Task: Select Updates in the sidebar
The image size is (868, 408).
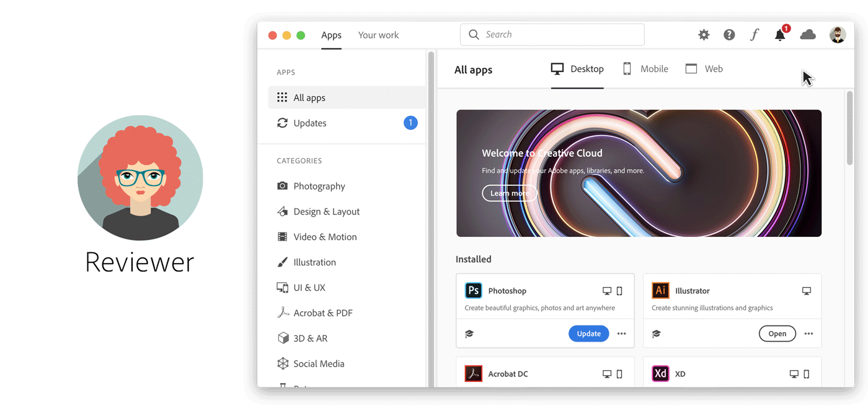Action: pos(310,123)
